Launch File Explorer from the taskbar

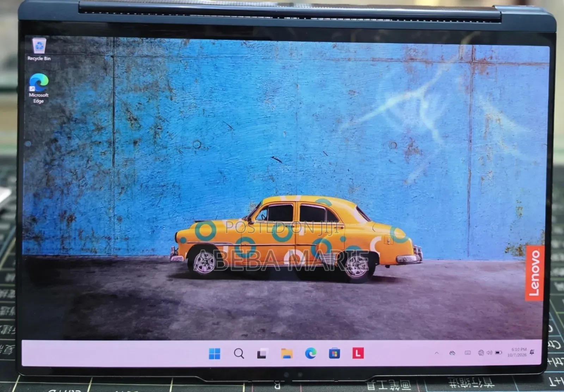click(287, 353)
